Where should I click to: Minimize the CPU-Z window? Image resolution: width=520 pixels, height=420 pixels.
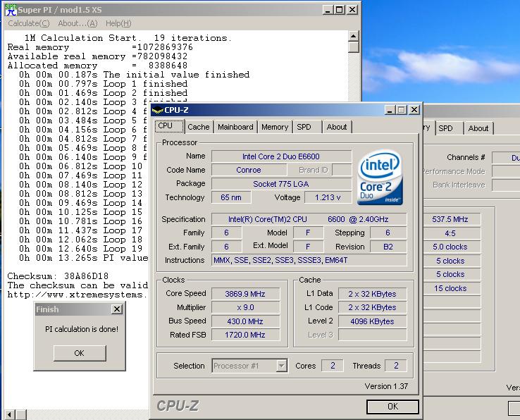(390, 110)
